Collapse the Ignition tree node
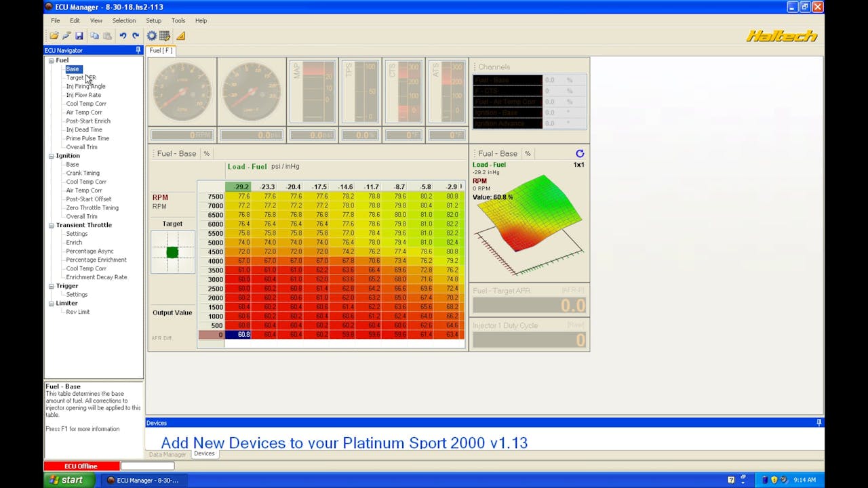This screenshot has height=488, width=868. coord(51,156)
